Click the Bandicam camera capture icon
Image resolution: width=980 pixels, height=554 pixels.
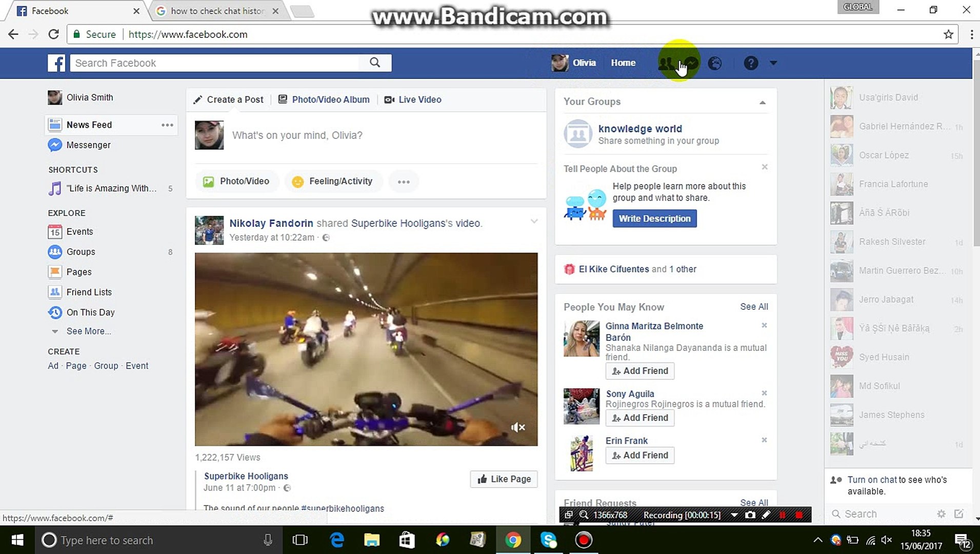(x=750, y=515)
